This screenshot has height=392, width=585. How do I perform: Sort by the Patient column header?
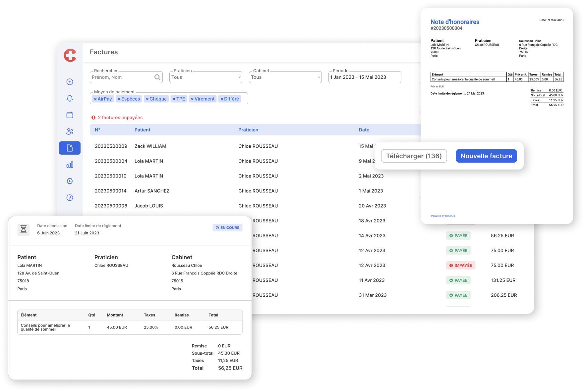click(142, 130)
